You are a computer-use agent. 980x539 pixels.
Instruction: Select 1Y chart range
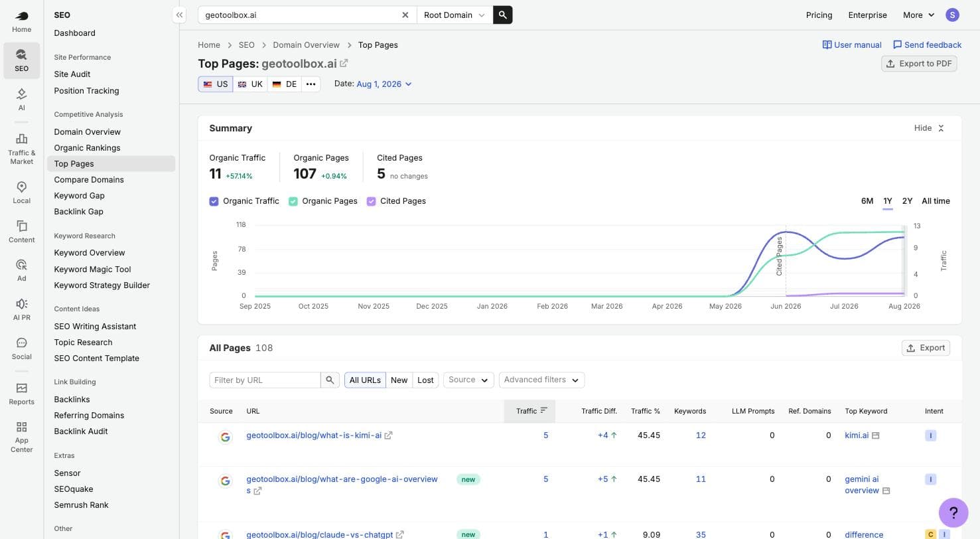click(887, 200)
